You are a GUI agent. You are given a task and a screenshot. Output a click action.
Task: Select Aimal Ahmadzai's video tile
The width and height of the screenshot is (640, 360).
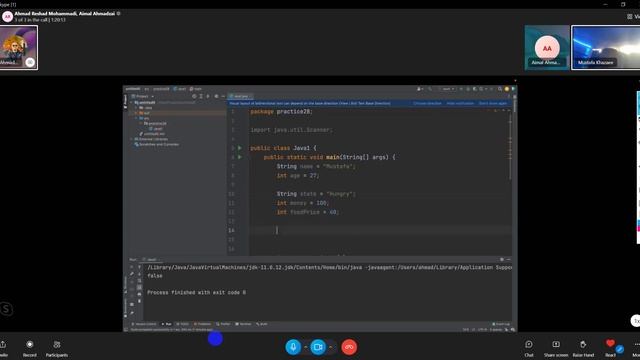(x=547, y=47)
